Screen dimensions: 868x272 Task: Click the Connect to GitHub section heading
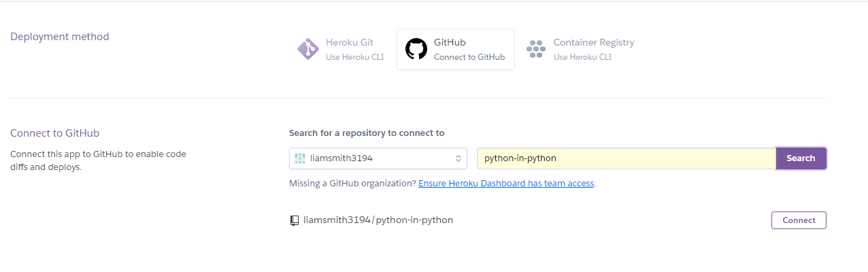(x=55, y=133)
